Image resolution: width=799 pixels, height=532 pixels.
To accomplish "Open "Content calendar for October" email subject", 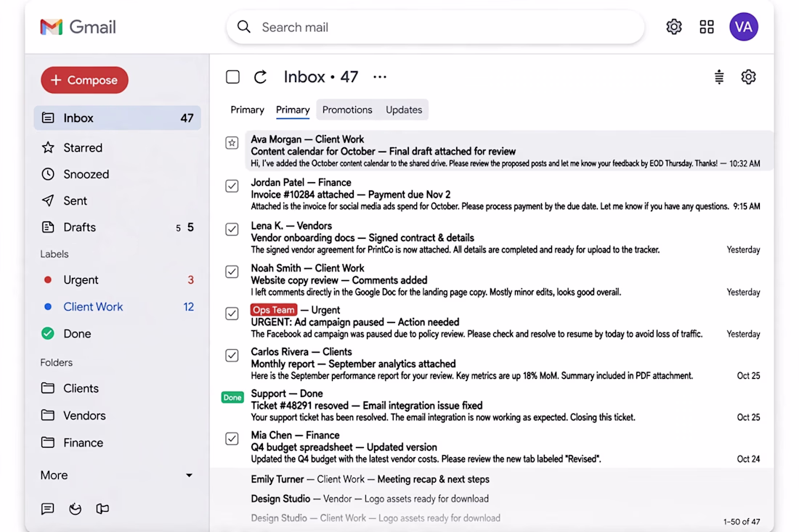I will pos(384,151).
